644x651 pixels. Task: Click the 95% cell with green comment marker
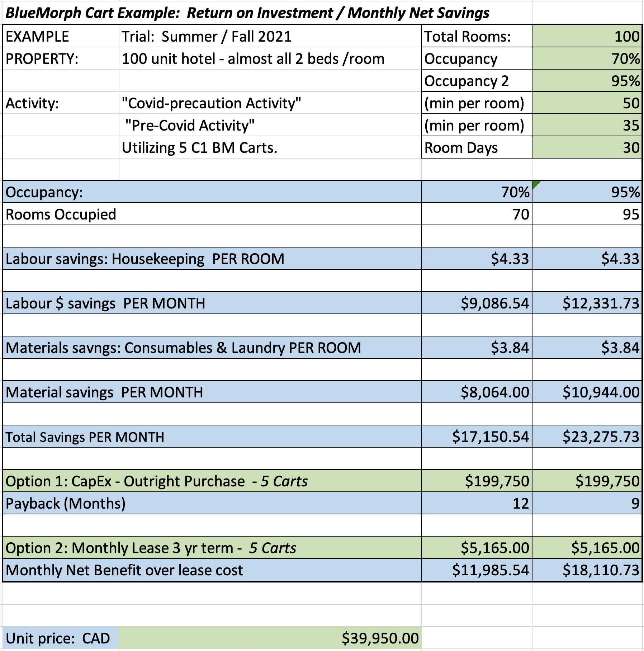pos(587,192)
